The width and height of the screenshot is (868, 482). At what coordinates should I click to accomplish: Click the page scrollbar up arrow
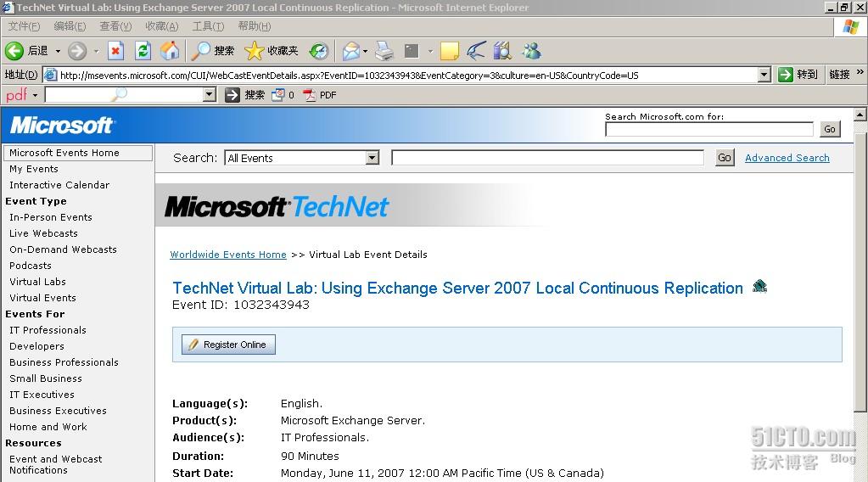click(x=860, y=115)
